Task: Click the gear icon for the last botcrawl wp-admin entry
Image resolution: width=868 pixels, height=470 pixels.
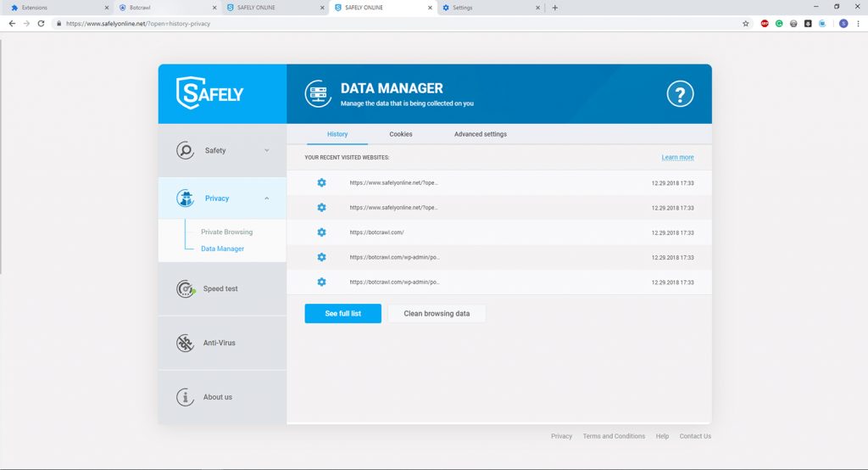Action: pyautogui.click(x=321, y=283)
